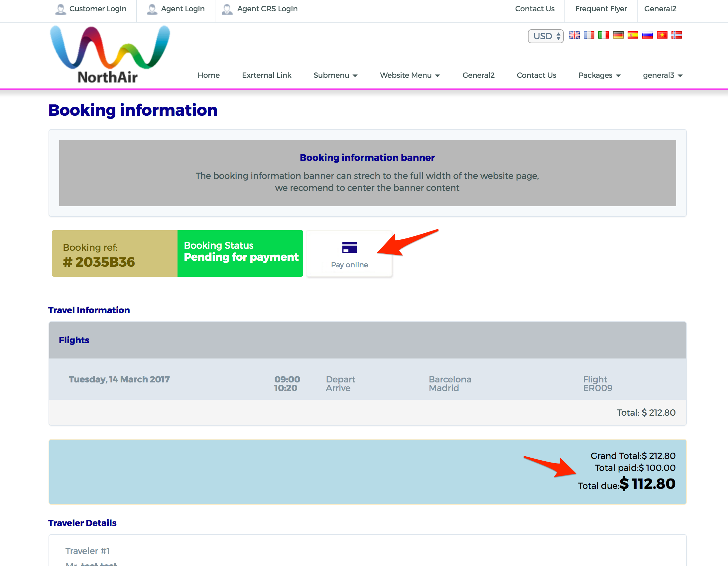The width and height of the screenshot is (728, 566).
Task: Open the Exrternal Link menu item
Action: tap(267, 75)
